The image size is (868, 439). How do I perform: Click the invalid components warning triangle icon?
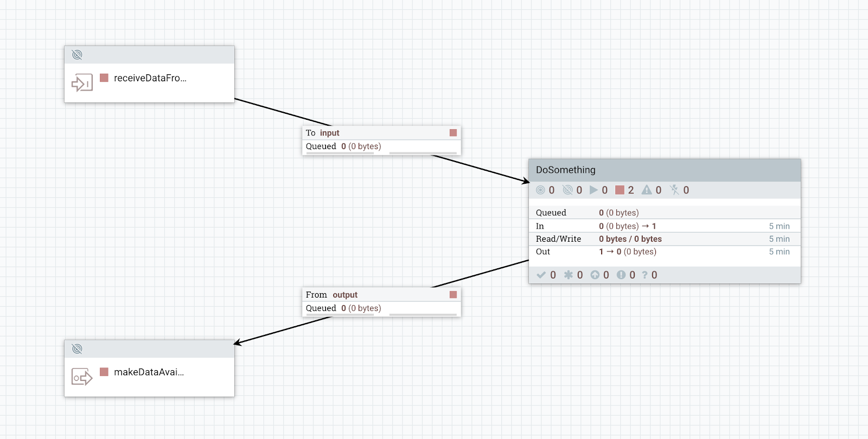(647, 190)
